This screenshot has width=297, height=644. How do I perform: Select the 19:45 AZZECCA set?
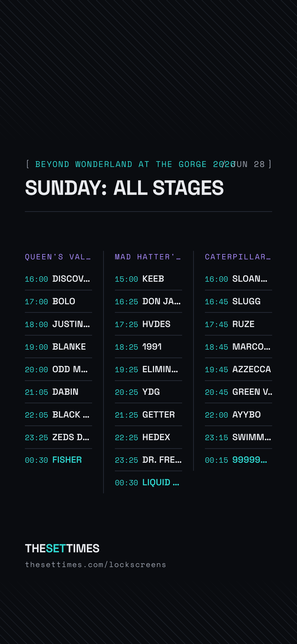point(239,369)
